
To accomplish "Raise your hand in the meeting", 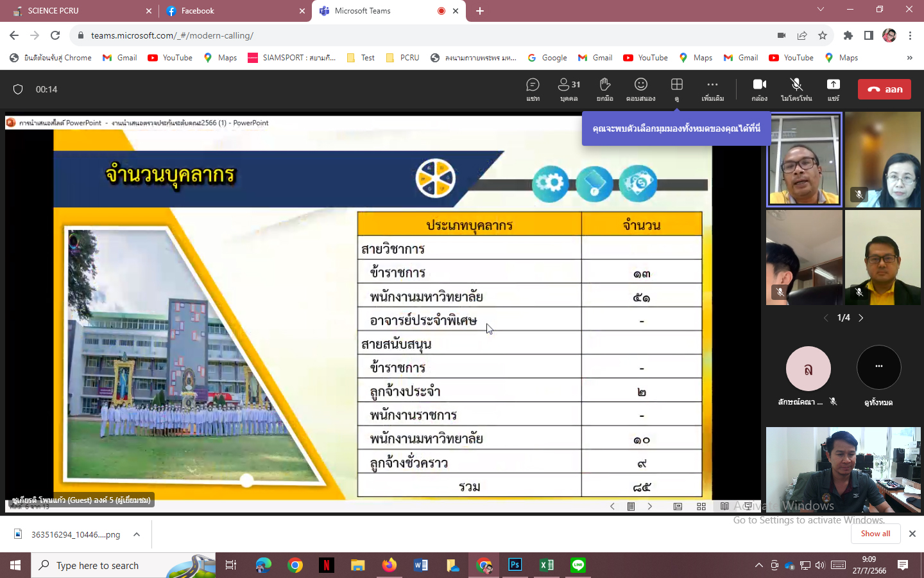I will [x=604, y=89].
